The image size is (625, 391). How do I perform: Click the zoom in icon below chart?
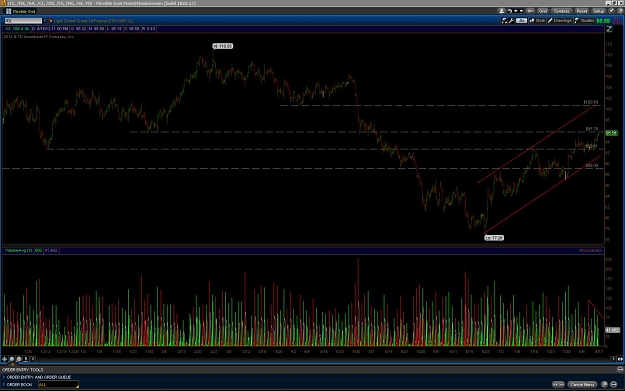pyautogui.click(x=12, y=359)
